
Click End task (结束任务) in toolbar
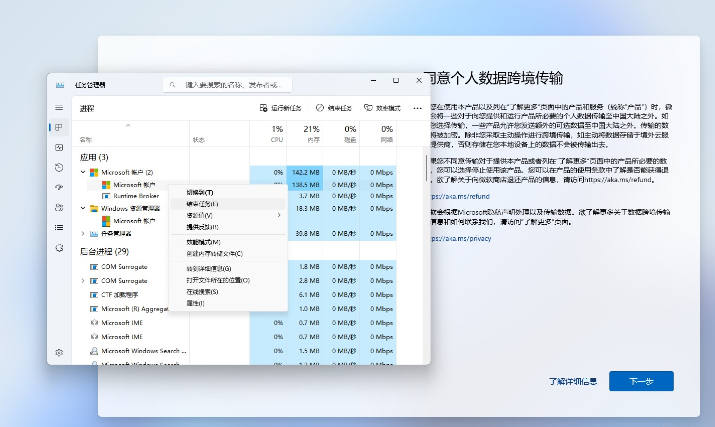(x=334, y=108)
